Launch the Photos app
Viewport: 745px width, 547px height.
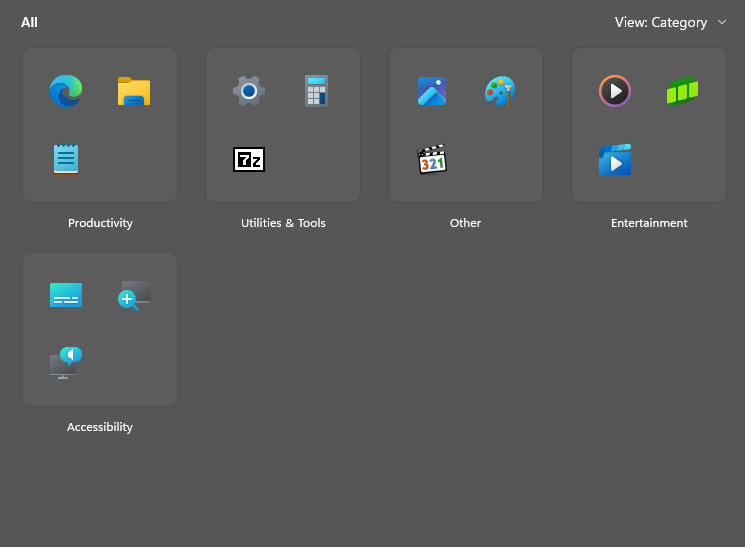[432, 92]
